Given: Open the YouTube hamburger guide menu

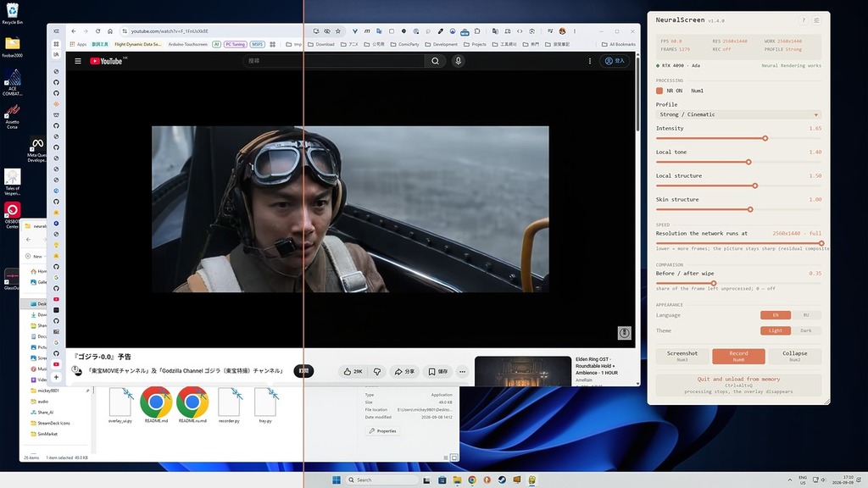Looking at the screenshot, I should [78, 61].
